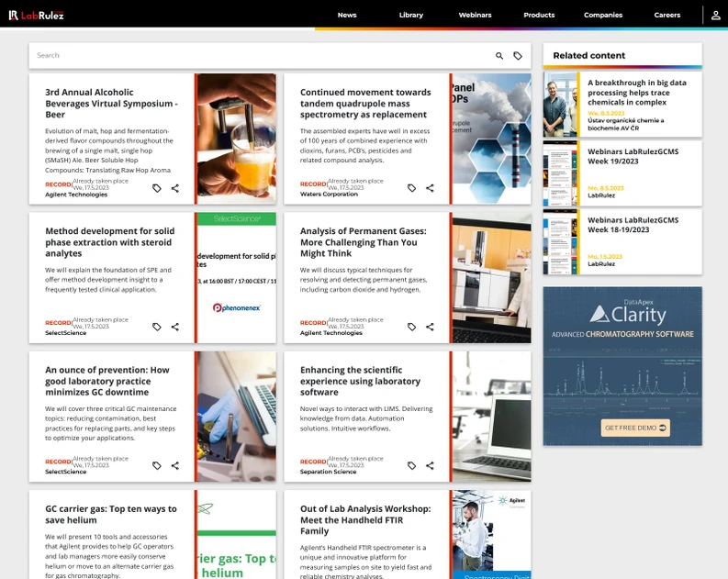Share the GC downtime prevention card
728x579 pixels.
175,465
